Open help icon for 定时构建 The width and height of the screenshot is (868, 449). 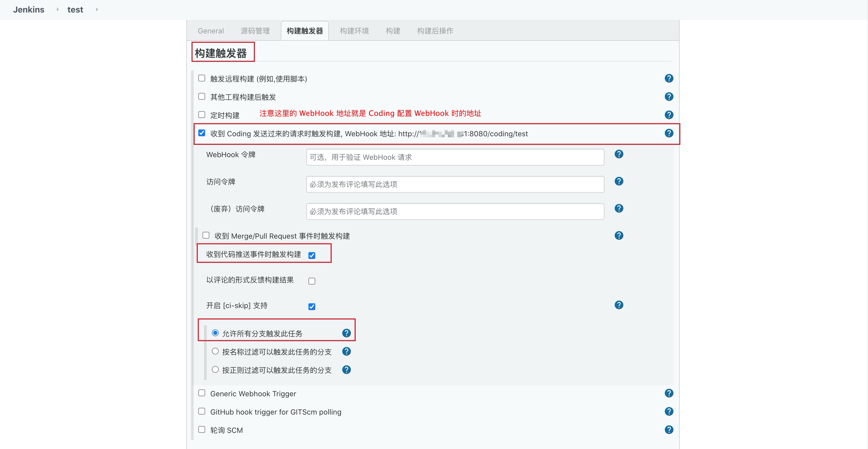coord(669,115)
